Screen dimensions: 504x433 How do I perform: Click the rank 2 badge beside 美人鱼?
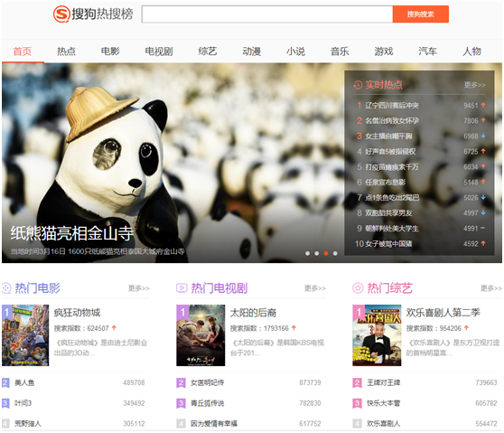pyautogui.click(x=5, y=382)
